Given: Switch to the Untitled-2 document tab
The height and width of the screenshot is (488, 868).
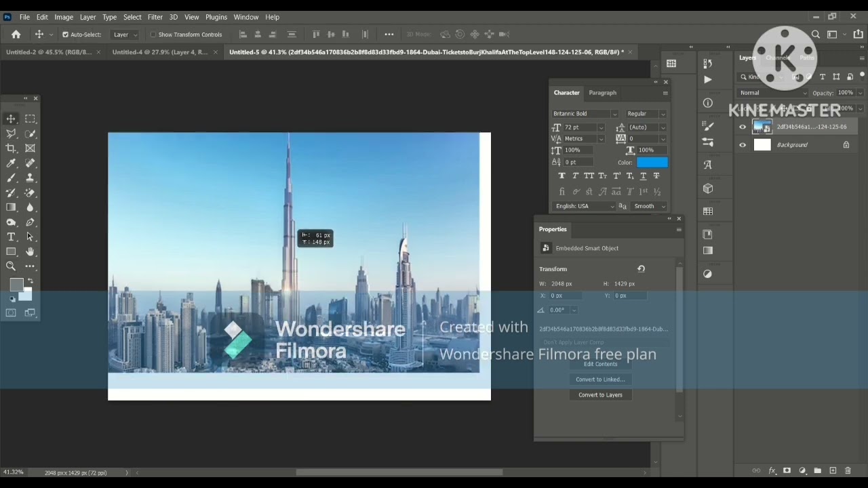Looking at the screenshot, I should click(48, 52).
